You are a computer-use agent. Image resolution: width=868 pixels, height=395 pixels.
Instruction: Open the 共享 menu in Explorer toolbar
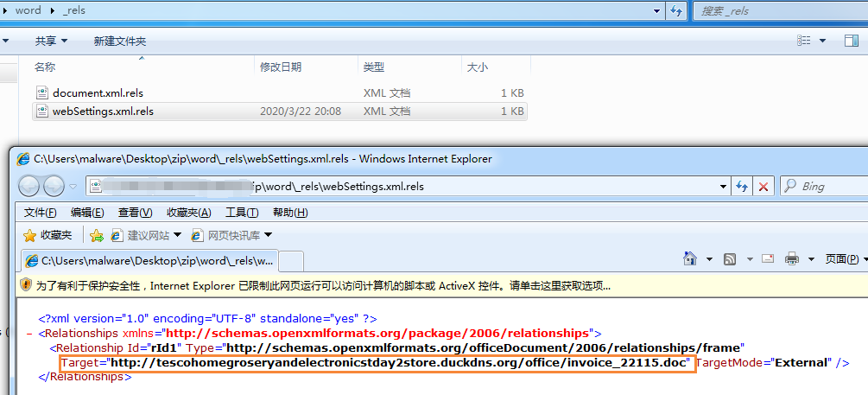[x=52, y=41]
